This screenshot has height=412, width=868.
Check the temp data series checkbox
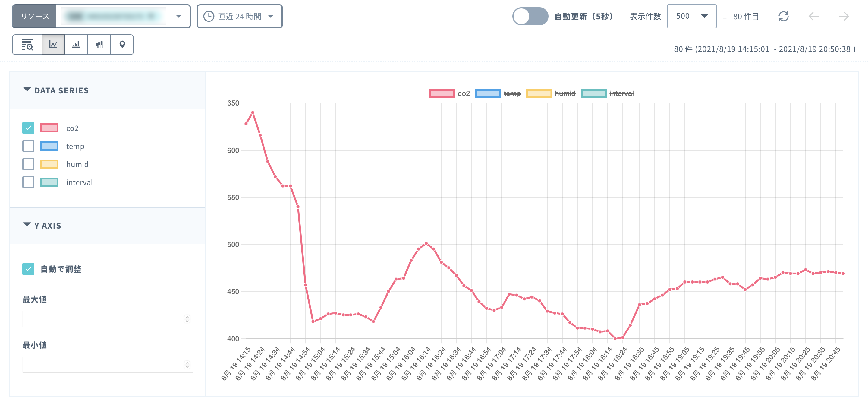click(28, 146)
